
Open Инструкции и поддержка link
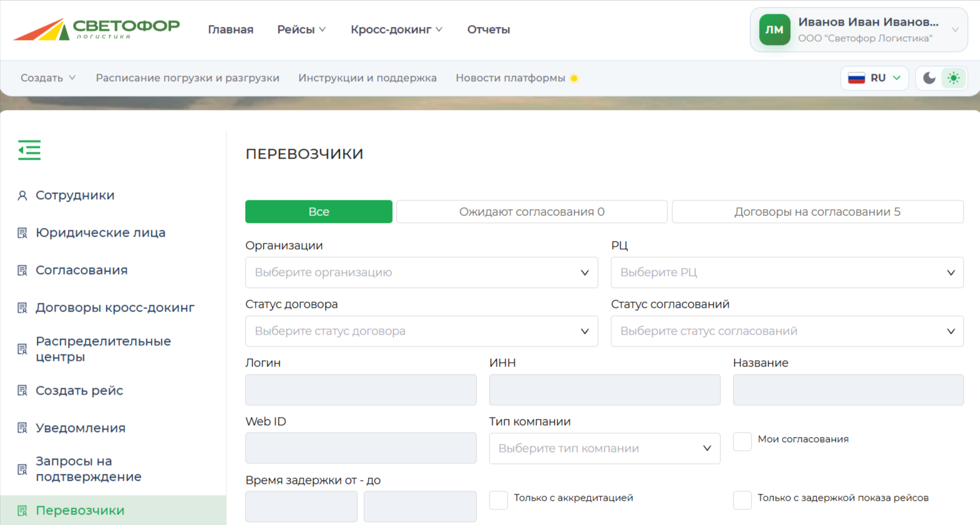[x=367, y=78]
